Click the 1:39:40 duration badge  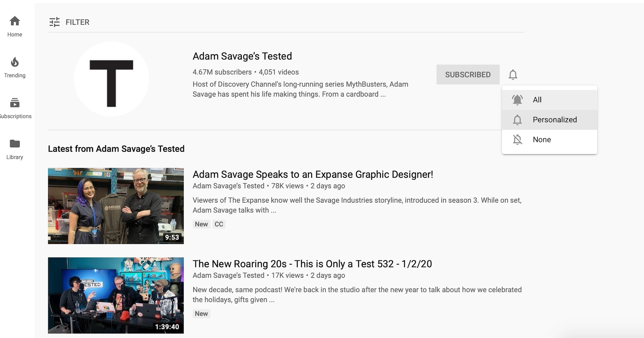(x=167, y=327)
